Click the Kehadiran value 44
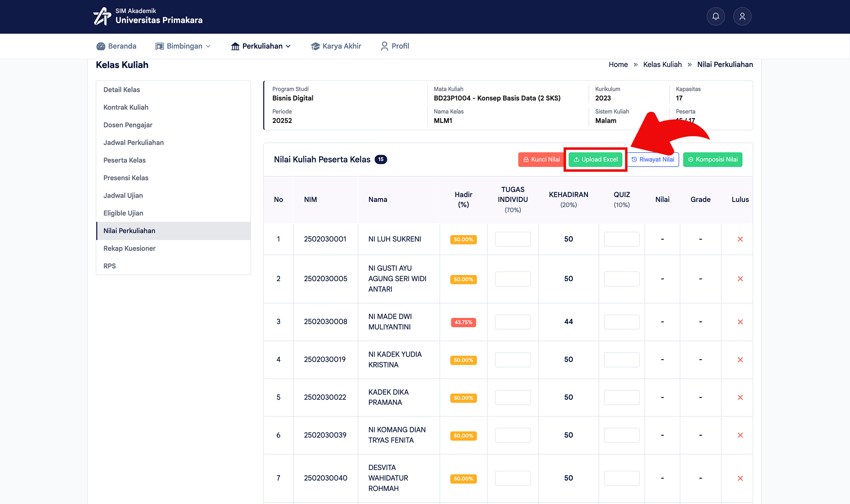 [x=568, y=322]
